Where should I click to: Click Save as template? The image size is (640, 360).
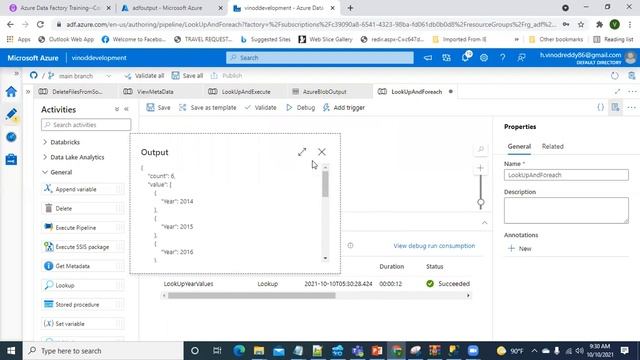[207, 107]
